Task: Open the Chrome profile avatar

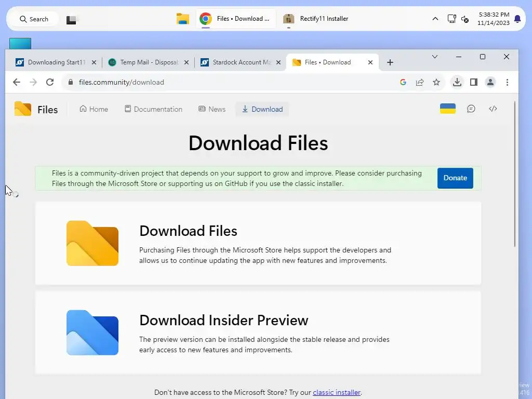Action: pos(490,82)
